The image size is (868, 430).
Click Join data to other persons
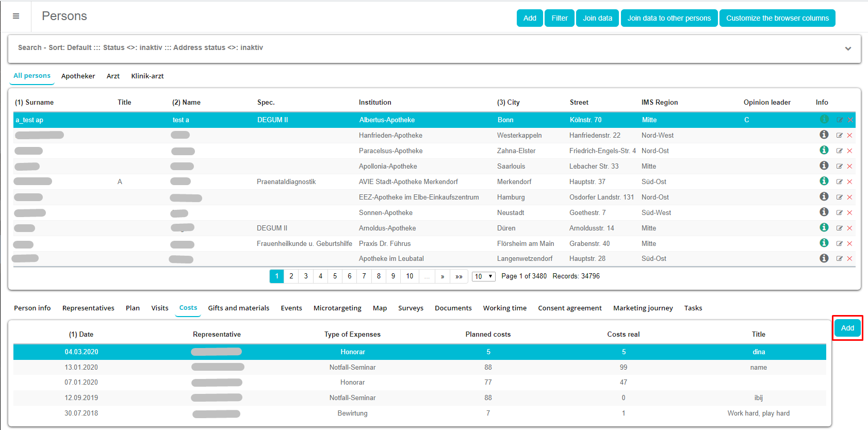click(669, 18)
